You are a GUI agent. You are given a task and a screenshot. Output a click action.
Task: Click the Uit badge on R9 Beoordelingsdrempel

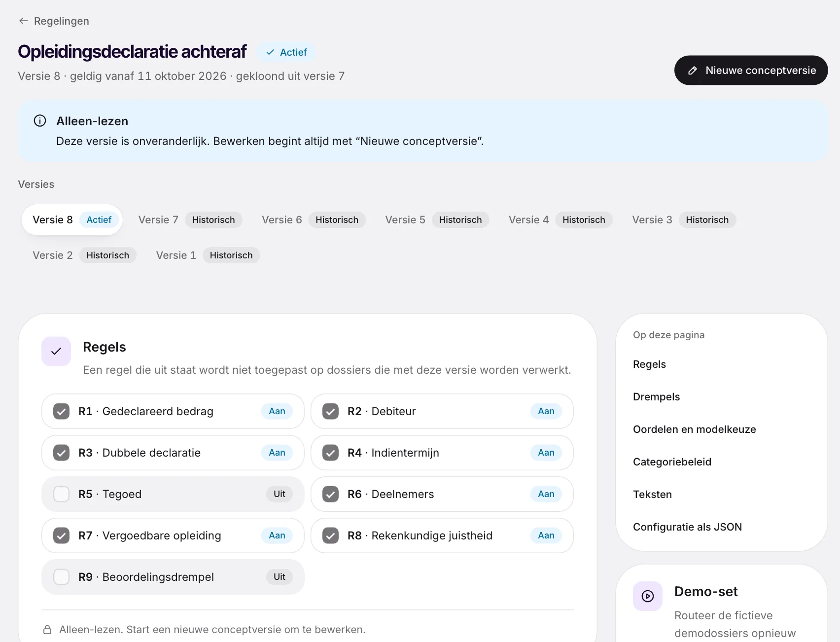tap(280, 577)
